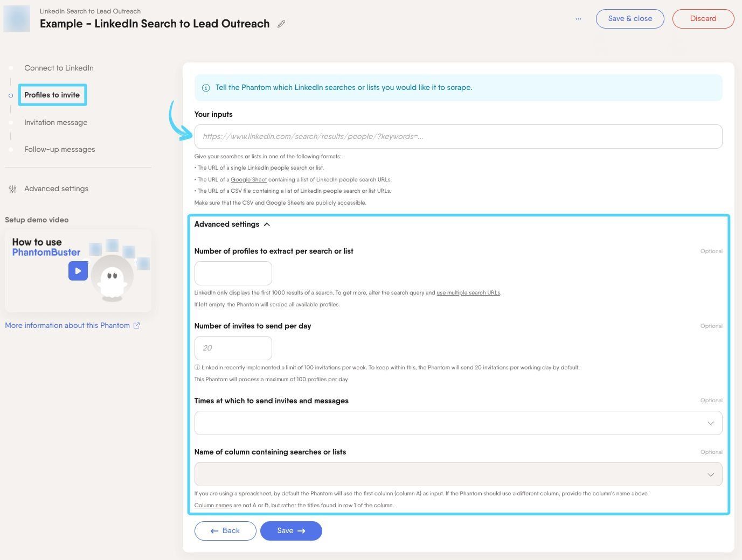Go to the Follow-up messages step
Screen dimensions: 742x560
pyautogui.click(x=59, y=149)
